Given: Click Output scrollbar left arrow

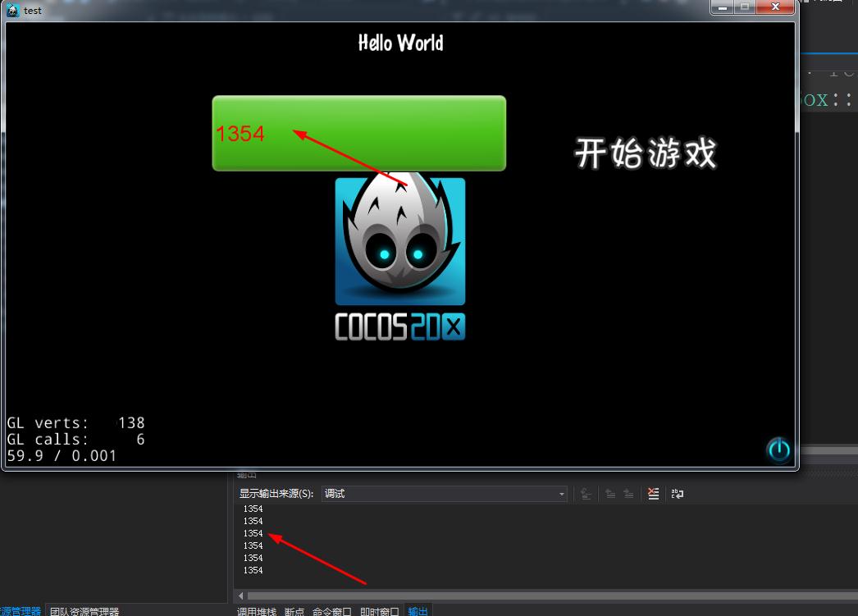Looking at the screenshot, I should click(x=241, y=595).
